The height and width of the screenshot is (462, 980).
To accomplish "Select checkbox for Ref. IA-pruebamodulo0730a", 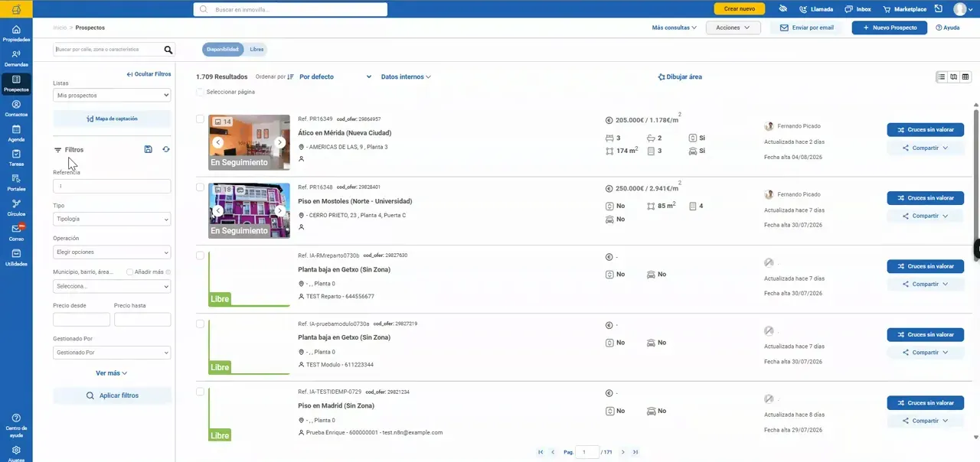I will [x=201, y=324].
